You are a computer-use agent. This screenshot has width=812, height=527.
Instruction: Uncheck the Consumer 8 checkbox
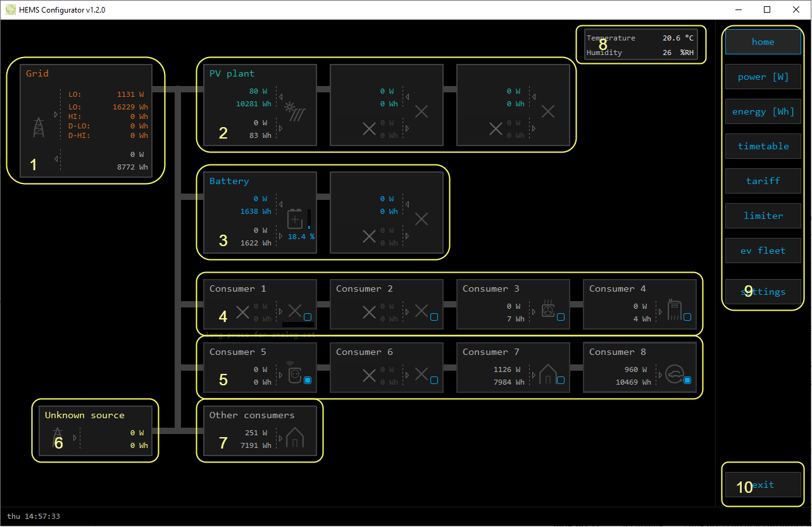pos(687,380)
